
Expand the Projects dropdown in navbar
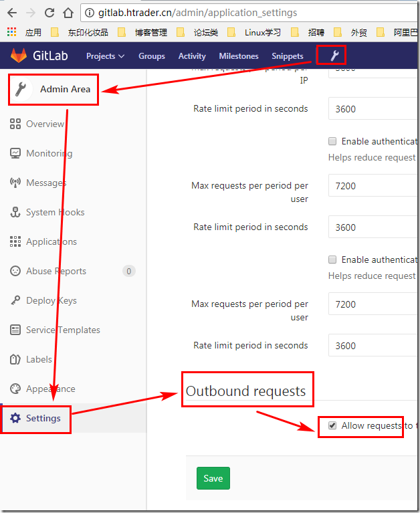pos(105,56)
